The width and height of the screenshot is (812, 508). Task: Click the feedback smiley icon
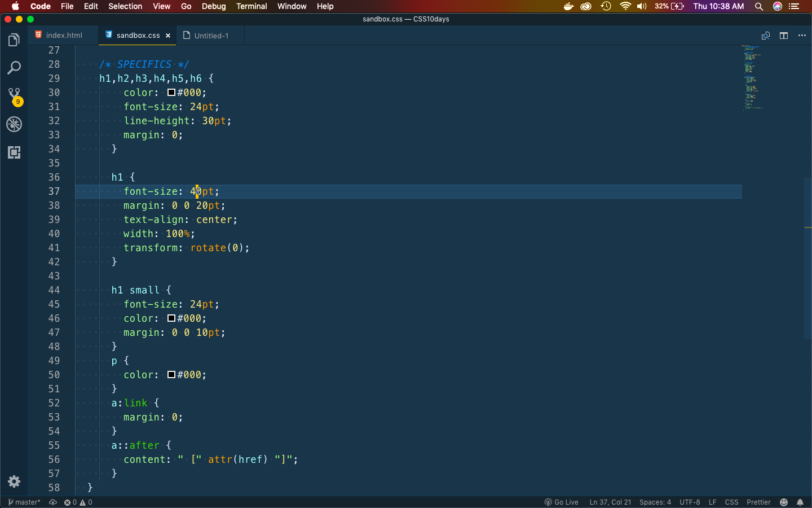pyautogui.click(x=784, y=502)
